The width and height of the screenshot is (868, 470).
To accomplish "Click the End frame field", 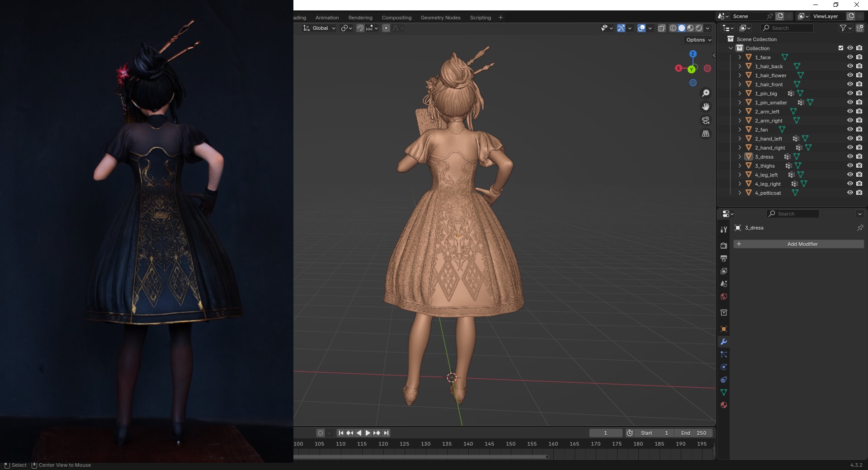I will coord(693,433).
